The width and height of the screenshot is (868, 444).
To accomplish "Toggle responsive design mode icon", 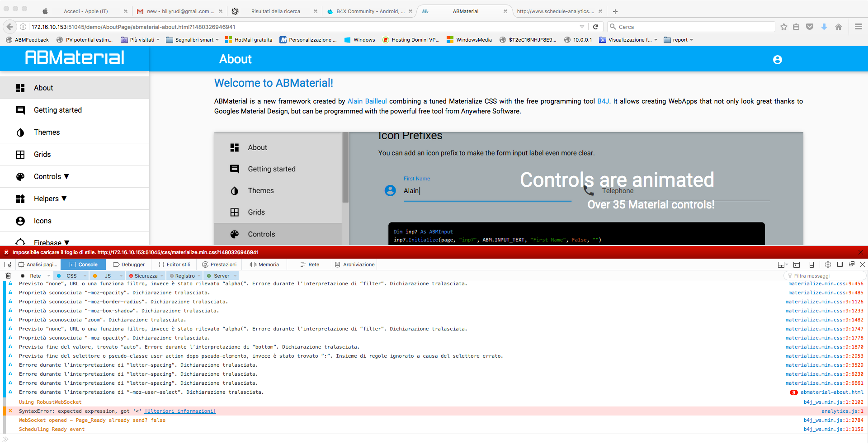I will (811, 265).
